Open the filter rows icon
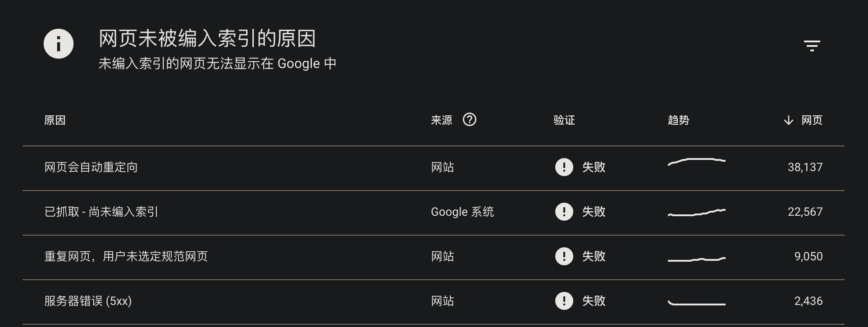This screenshot has width=868, height=327. point(812,45)
